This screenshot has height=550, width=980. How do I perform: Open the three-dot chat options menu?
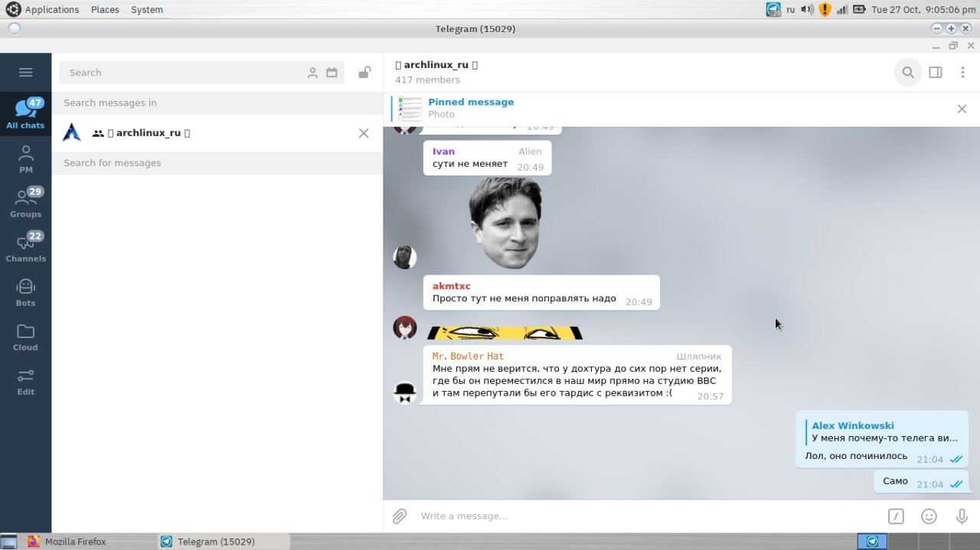click(962, 73)
